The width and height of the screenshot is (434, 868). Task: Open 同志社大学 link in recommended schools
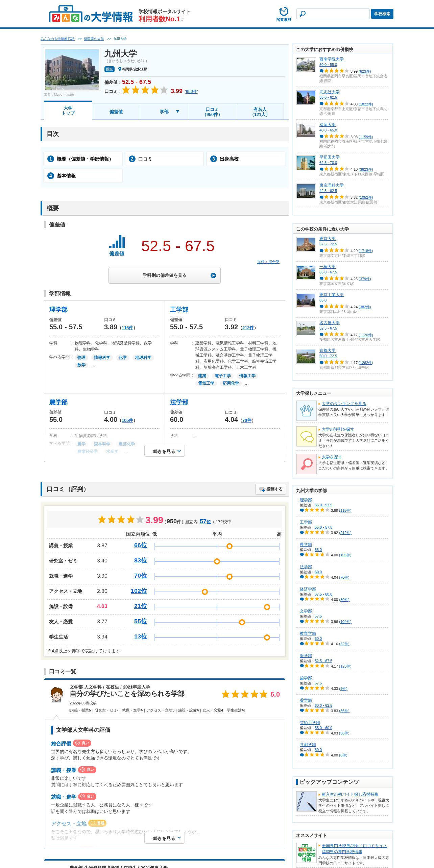(330, 92)
